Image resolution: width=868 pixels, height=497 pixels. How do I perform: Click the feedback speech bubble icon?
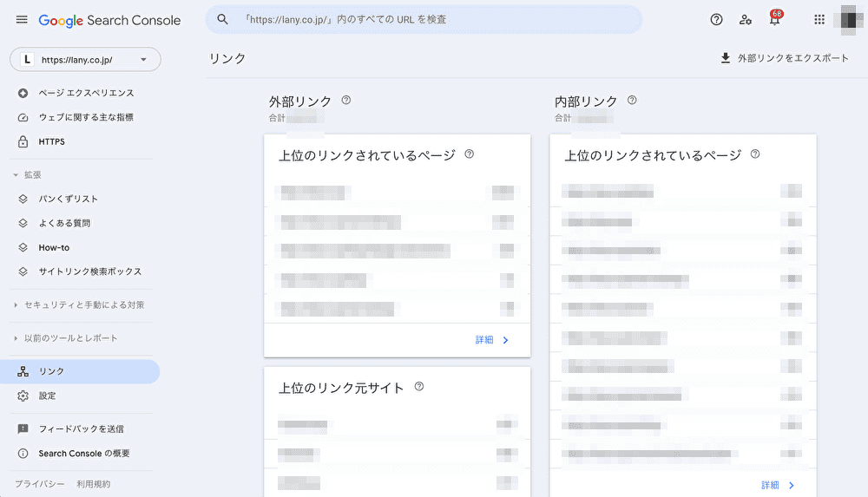pyautogui.click(x=23, y=429)
